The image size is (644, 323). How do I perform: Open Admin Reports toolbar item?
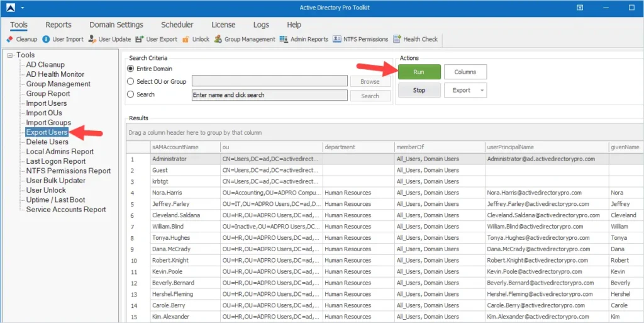point(304,39)
